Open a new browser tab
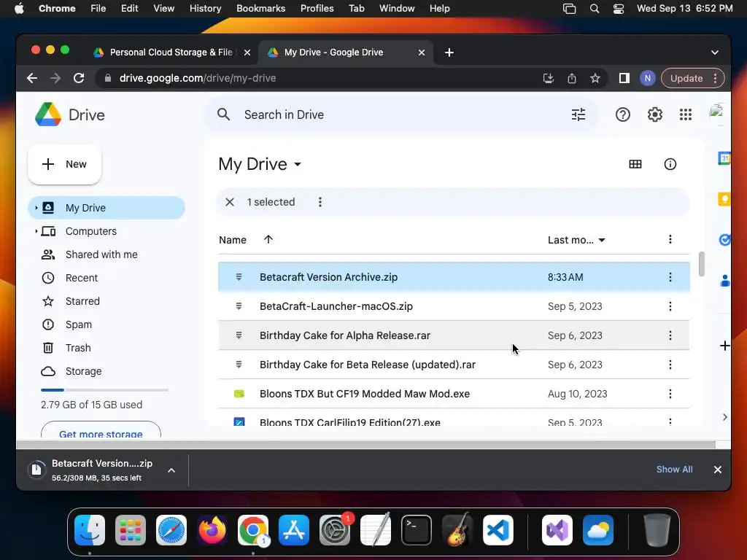 449,52
